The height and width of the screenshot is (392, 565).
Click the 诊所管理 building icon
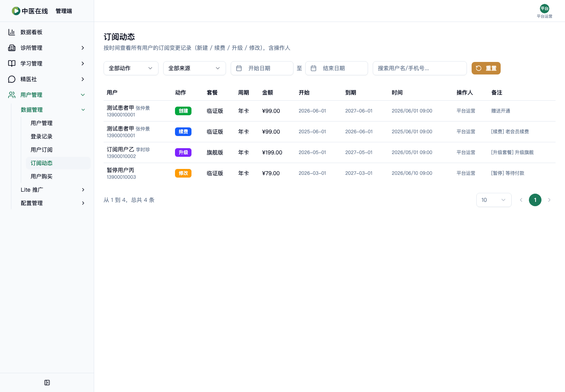[x=12, y=48]
